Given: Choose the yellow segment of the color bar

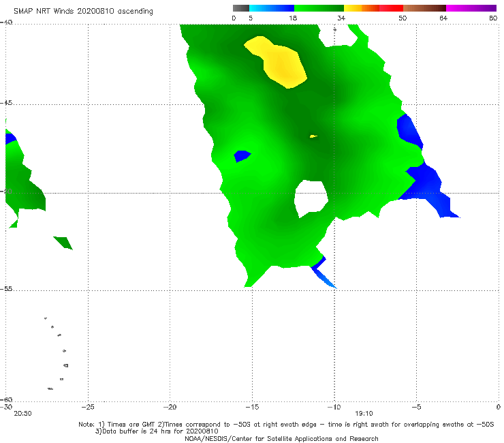Looking at the screenshot, I should [353, 8].
